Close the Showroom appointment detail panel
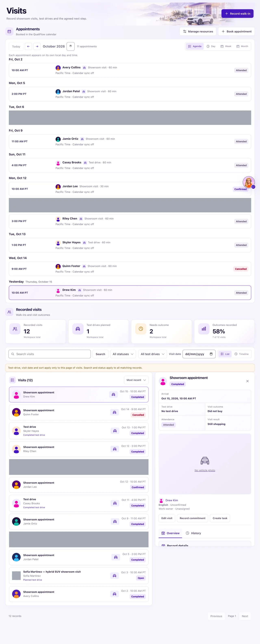Image resolution: width=260 pixels, height=644 pixels. coord(247,381)
